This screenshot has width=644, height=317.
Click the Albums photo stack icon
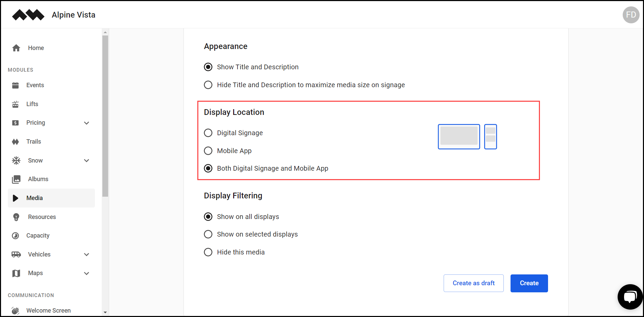[x=16, y=179]
